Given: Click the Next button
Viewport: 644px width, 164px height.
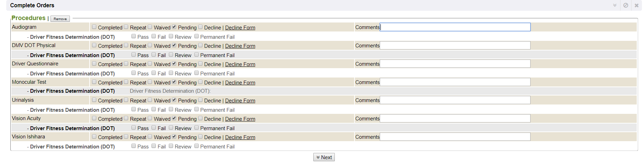Looking at the screenshot, I should [324, 157].
